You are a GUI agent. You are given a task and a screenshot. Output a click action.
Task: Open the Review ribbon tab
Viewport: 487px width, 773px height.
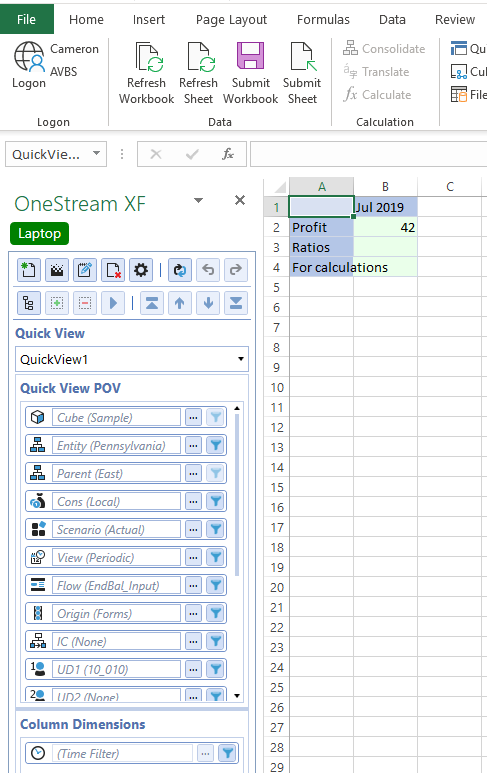455,19
